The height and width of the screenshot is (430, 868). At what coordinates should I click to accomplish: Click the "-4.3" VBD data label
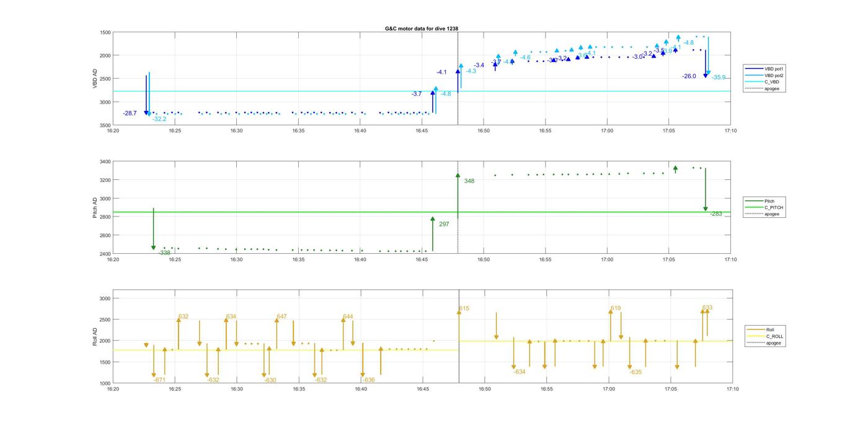pyautogui.click(x=471, y=71)
